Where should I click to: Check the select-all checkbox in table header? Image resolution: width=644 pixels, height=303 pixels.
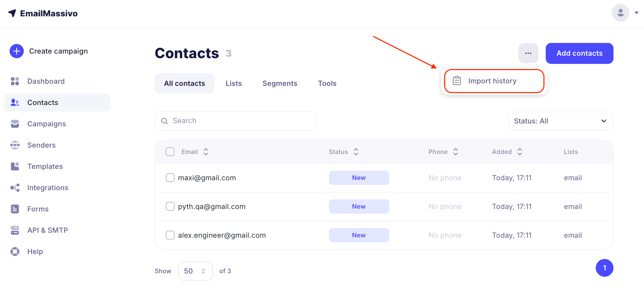[x=170, y=152]
